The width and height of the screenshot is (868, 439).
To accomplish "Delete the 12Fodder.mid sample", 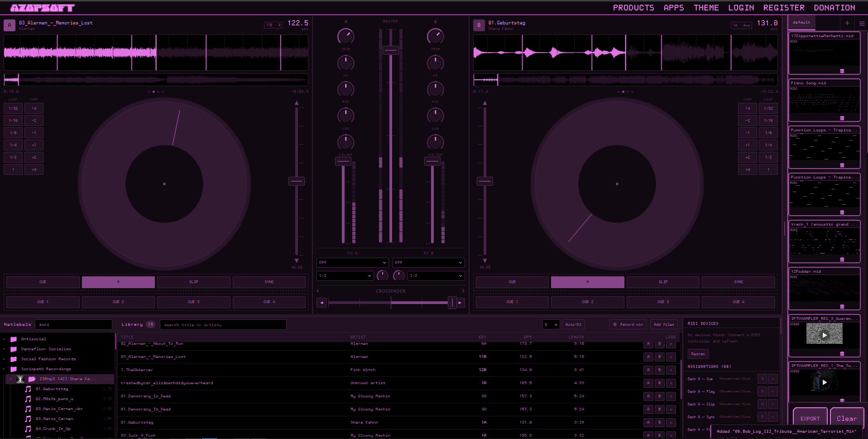I will [x=842, y=307].
